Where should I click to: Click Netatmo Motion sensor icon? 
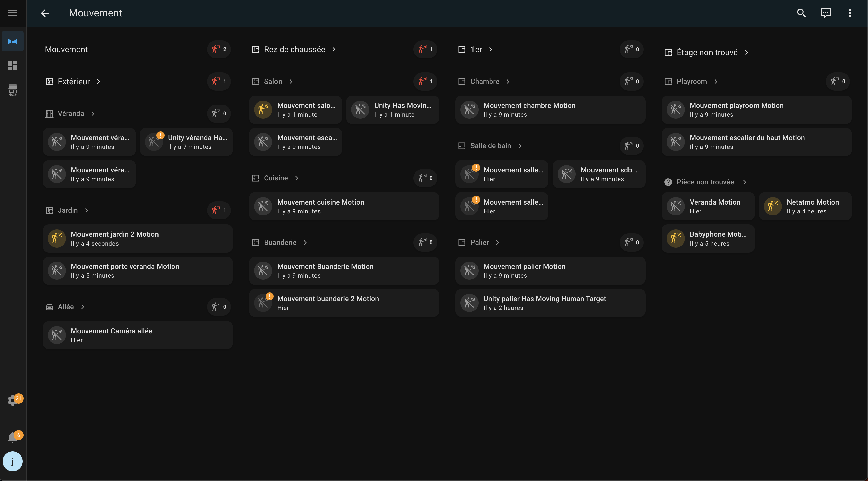[x=772, y=206]
